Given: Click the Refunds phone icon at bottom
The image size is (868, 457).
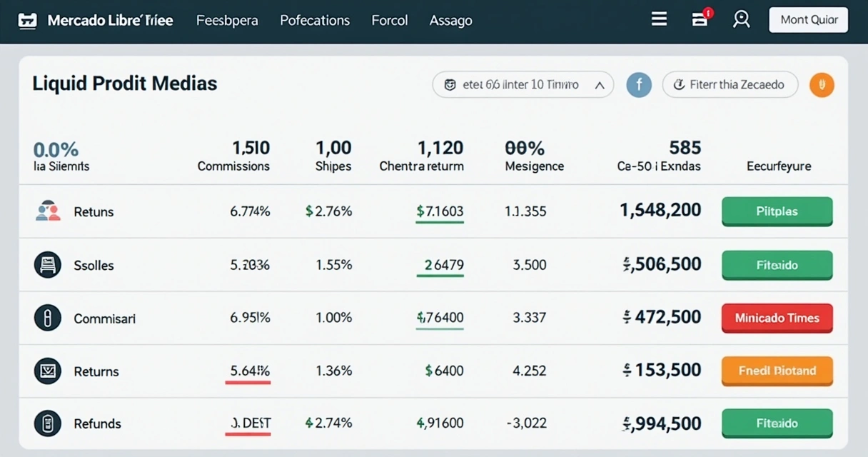Looking at the screenshot, I should click(x=47, y=423).
